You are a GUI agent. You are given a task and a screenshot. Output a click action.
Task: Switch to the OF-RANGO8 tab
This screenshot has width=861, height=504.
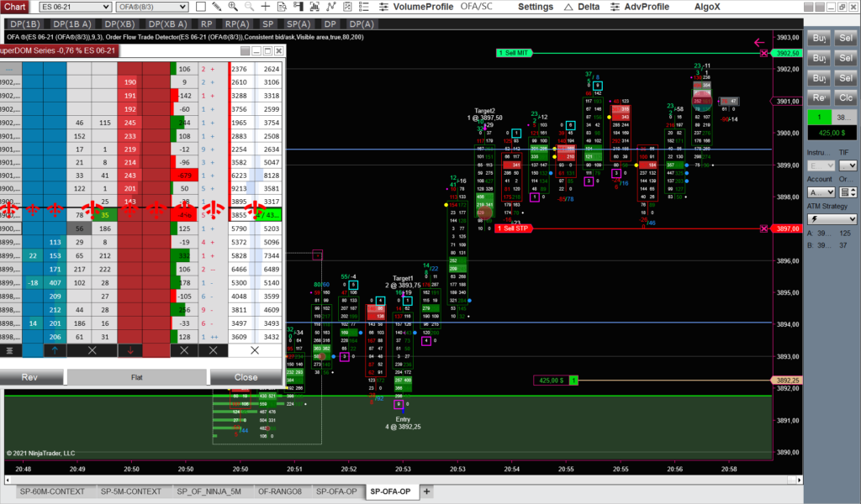click(279, 491)
